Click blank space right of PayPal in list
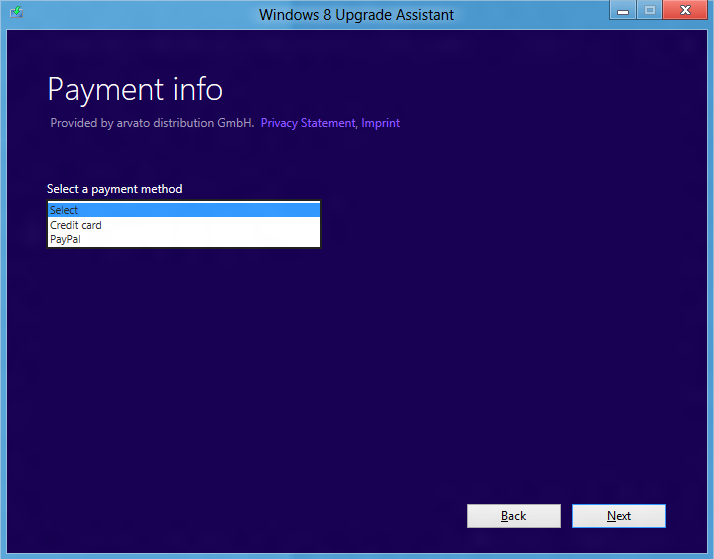The width and height of the screenshot is (714, 559). [200, 239]
